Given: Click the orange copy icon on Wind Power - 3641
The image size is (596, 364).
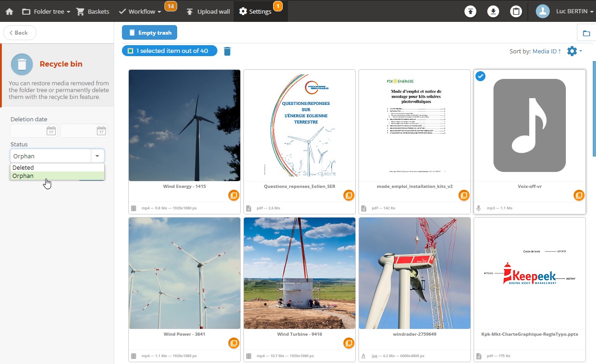Looking at the screenshot, I should click(x=234, y=343).
